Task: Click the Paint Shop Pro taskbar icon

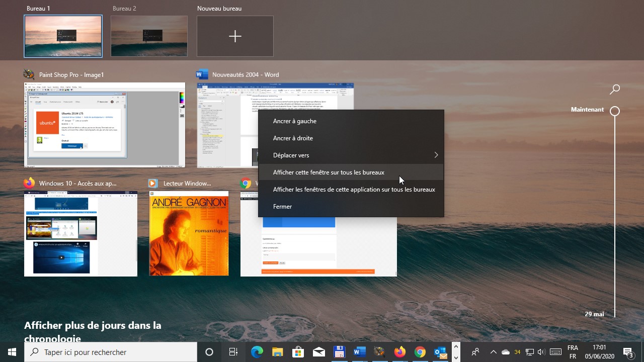Action: click(x=379, y=352)
